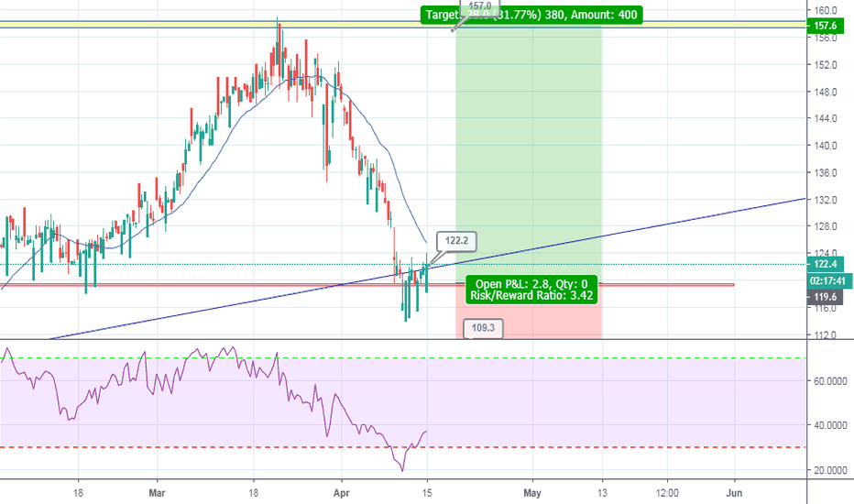The image size is (854, 504).
Task: Click the Jun label on the time axis
Action: [x=734, y=493]
